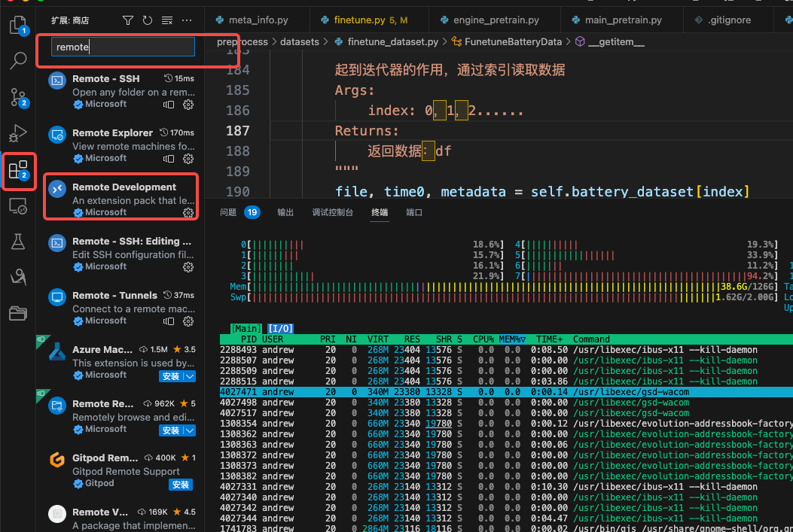Open settings gear for Remote - SSH

pyautogui.click(x=188, y=105)
